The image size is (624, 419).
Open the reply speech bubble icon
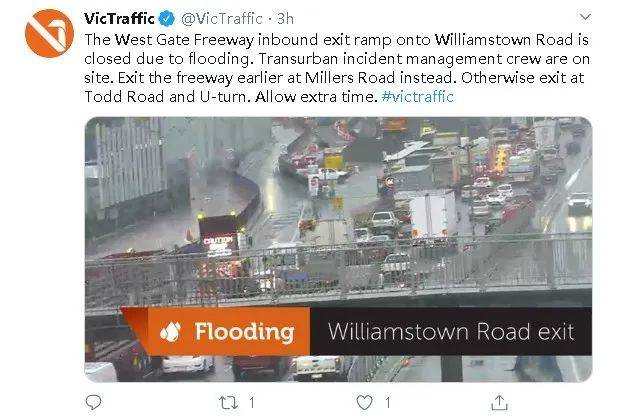tap(94, 402)
